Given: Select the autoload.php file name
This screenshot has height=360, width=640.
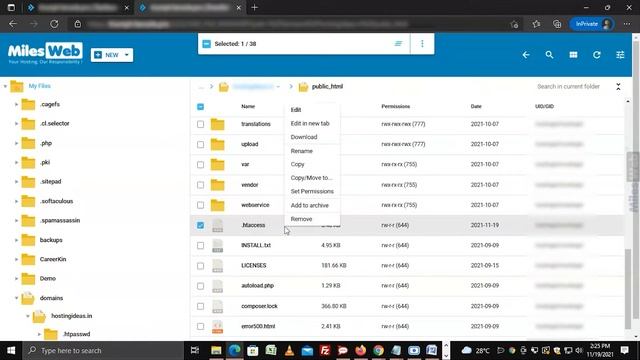Looking at the screenshot, I should point(258,286).
